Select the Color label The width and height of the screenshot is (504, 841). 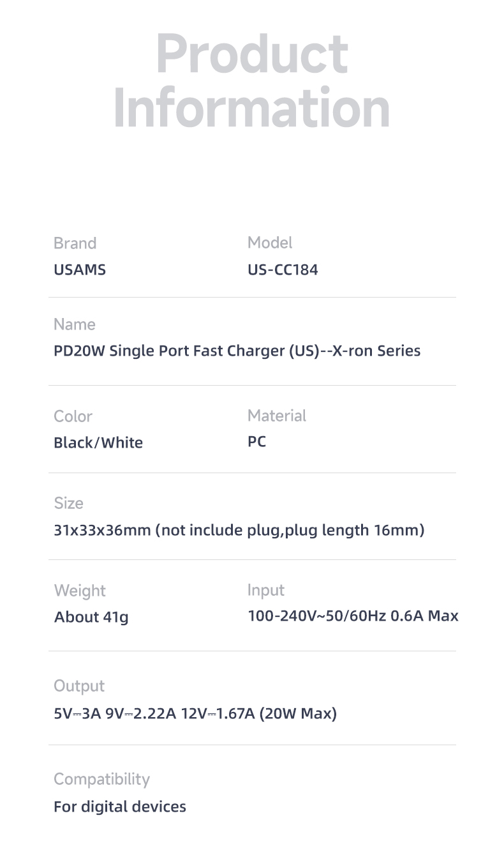73,416
